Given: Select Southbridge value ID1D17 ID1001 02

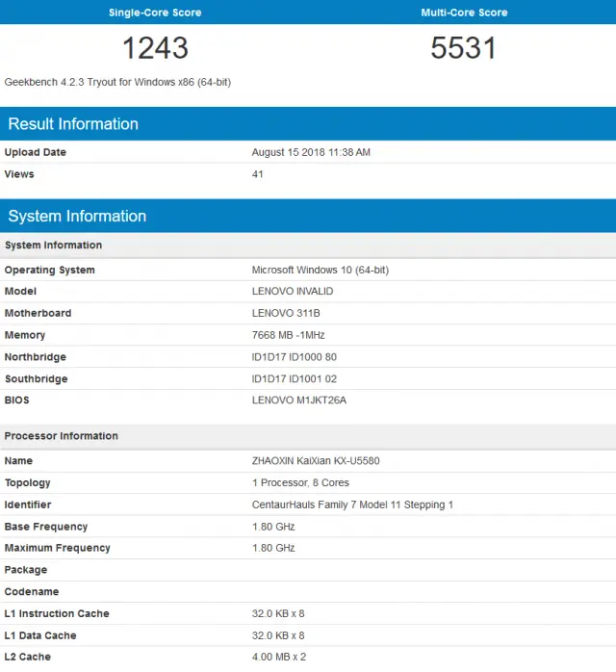Looking at the screenshot, I should click(x=295, y=379).
